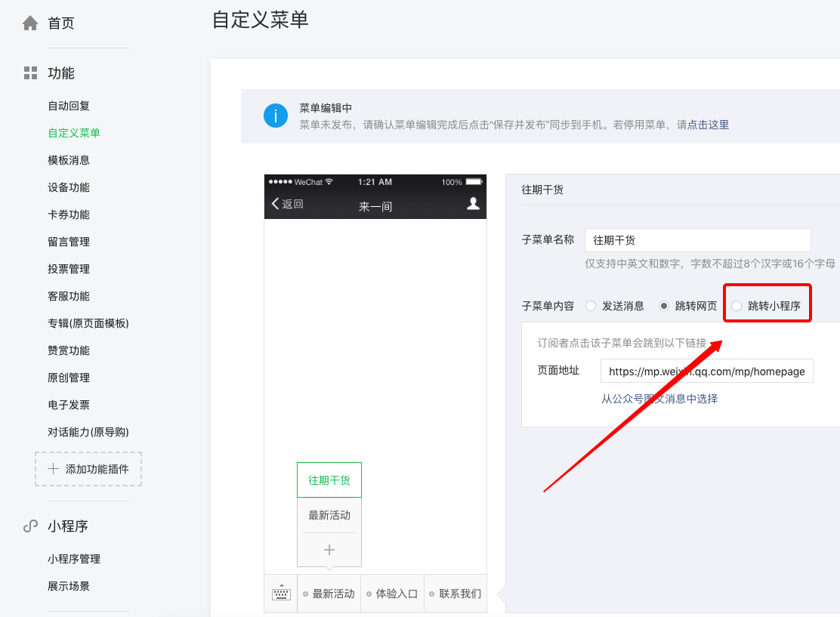This screenshot has height=617, width=840.
Task: Click the 子菜单名称 input field
Action: point(697,240)
